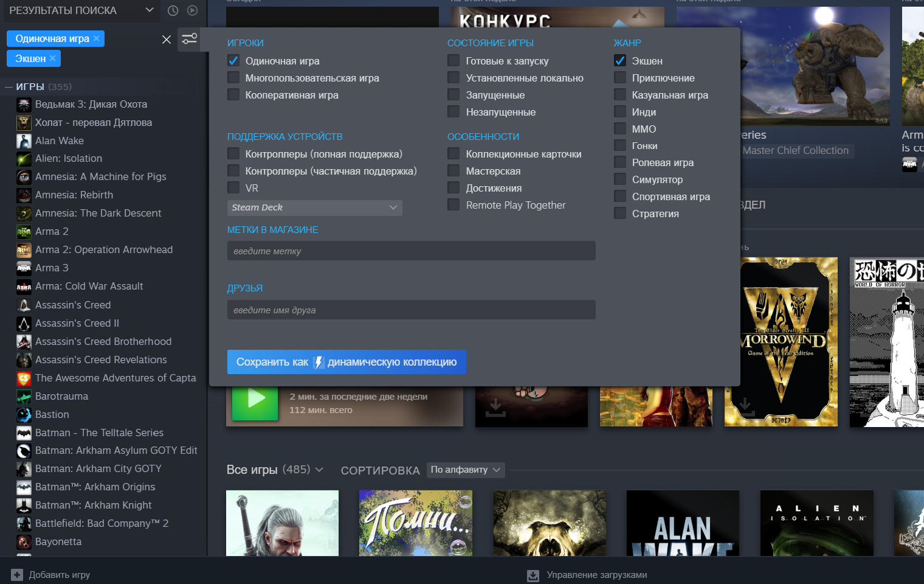Click the Arma 2 game icon
The height and width of the screenshot is (584, 924).
[x=24, y=232]
